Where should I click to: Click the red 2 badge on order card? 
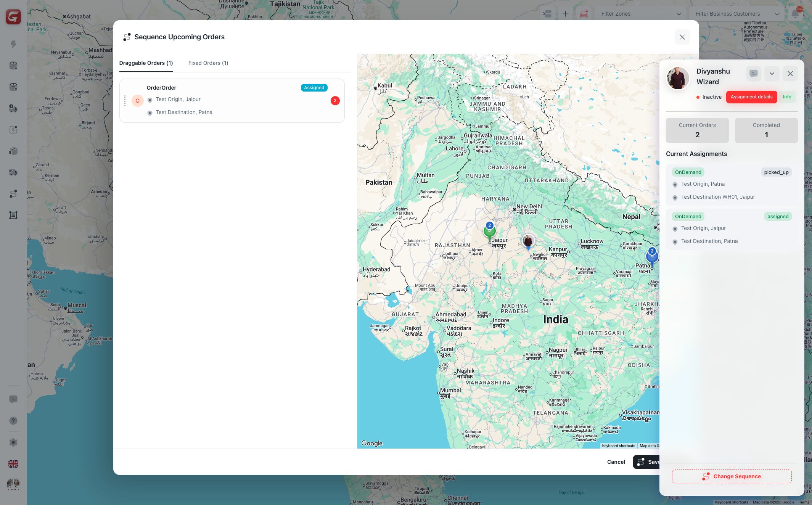[335, 101]
